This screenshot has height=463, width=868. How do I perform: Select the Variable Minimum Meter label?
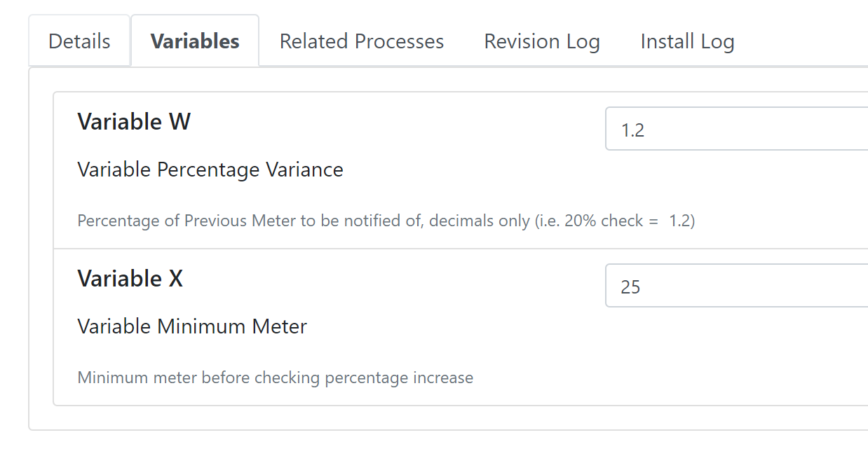pos(192,326)
